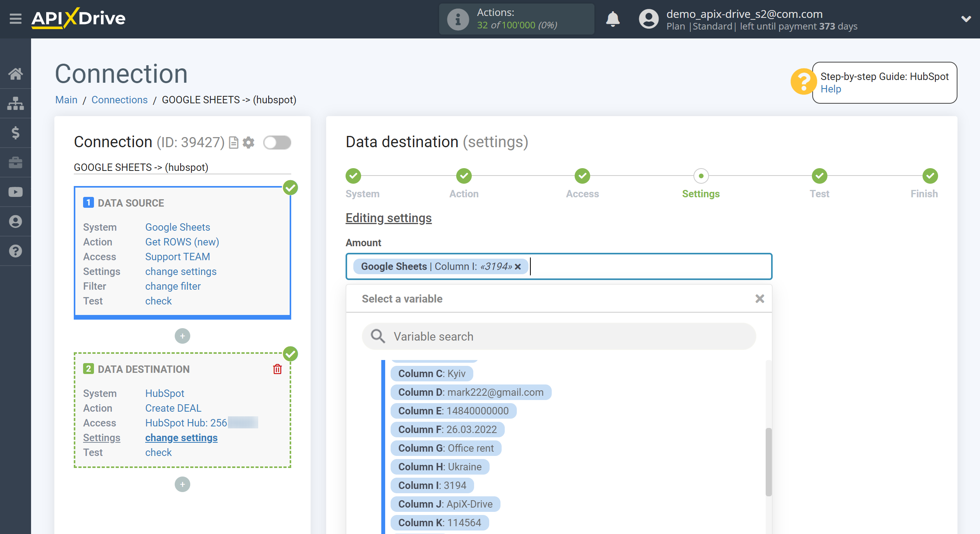Screen dimensions: 980x534
Task: Select variable Column F: 26.03.2022
Action: (448, 430)
